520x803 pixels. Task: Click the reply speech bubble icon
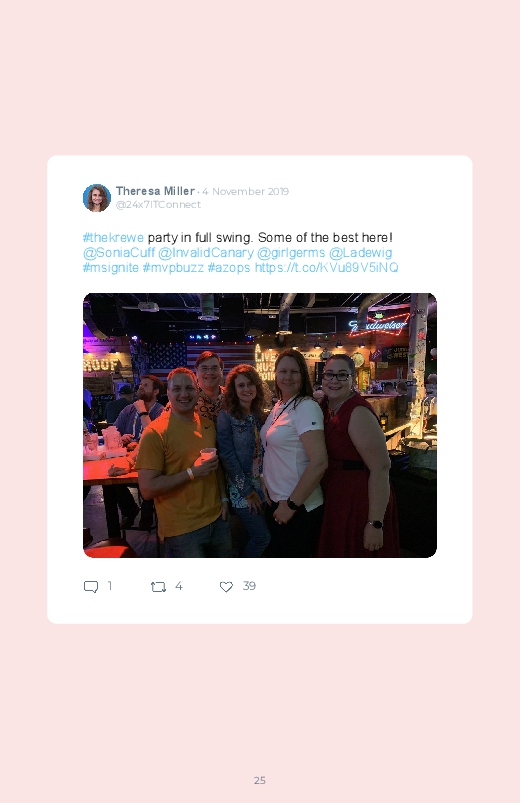[x=91, y=586]
